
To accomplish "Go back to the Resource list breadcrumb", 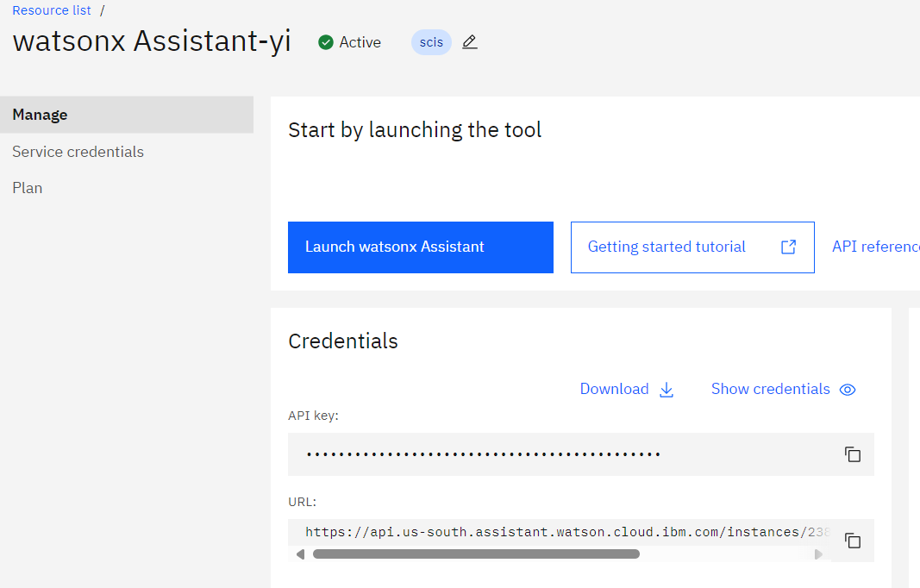I will pos(52,10).
